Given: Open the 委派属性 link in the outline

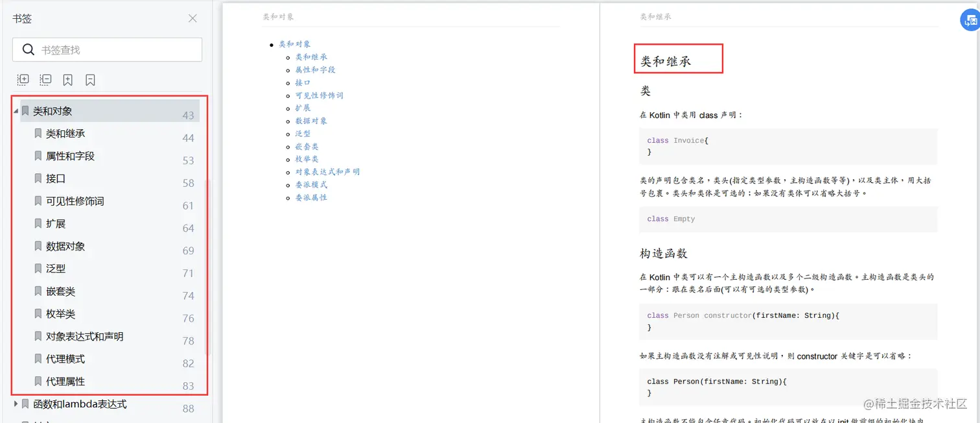Looking at the screenshot, I should click(x=312, y=197).
